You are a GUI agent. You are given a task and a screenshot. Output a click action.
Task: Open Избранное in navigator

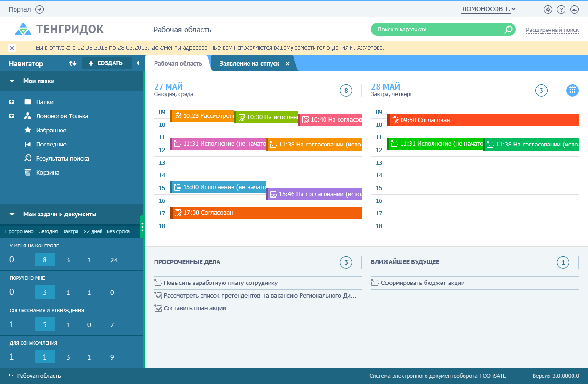tap(51, 130)
